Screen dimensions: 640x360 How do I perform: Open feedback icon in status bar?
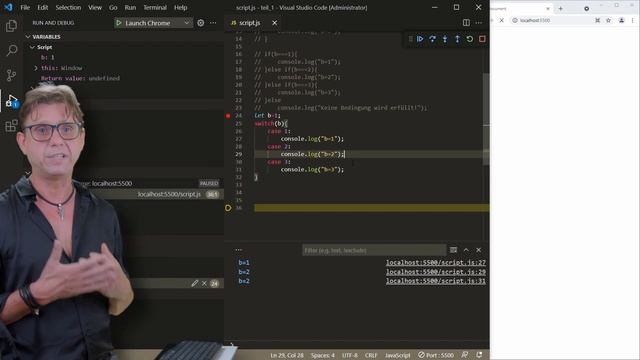[464, 355]
